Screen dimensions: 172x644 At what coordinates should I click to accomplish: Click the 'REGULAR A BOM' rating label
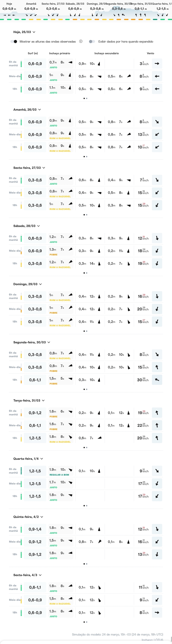click(x=59, y=475)
